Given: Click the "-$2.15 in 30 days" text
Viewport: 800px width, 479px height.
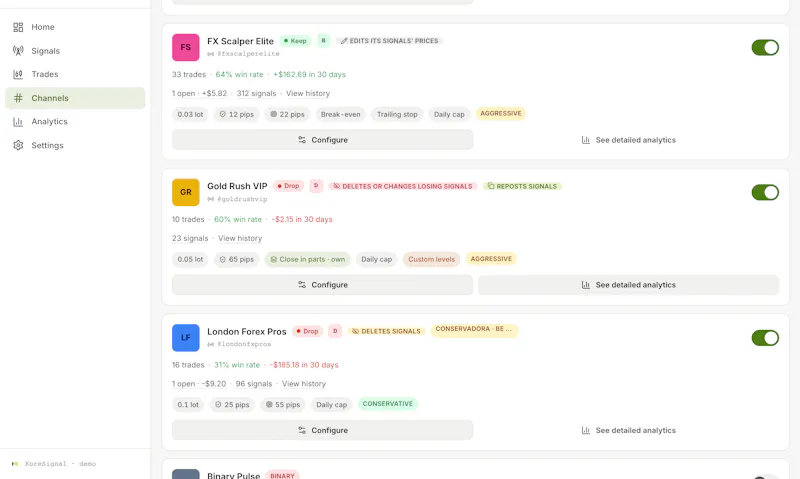Looking at the screenshot, I should tap(302, 219).
